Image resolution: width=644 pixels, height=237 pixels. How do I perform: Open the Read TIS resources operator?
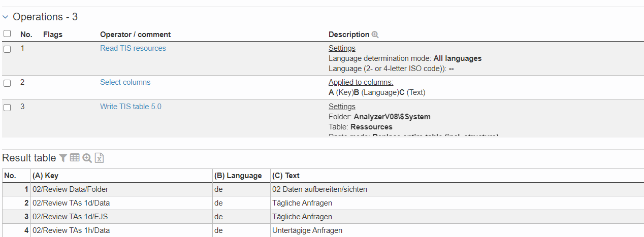133,48
